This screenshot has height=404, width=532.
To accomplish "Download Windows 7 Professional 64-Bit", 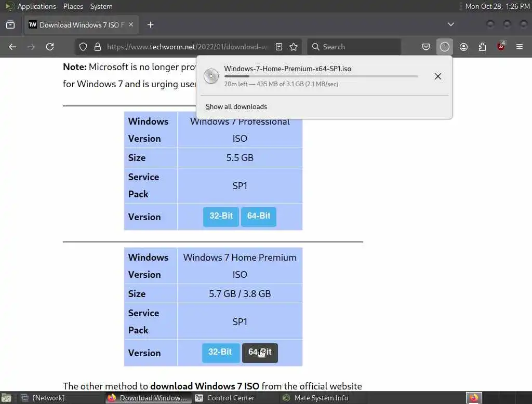I will 259,217.
